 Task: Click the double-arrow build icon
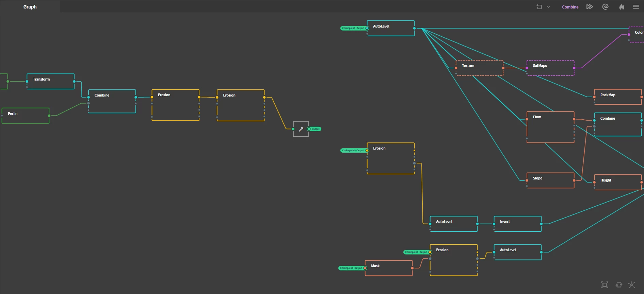tap(590, 7)
